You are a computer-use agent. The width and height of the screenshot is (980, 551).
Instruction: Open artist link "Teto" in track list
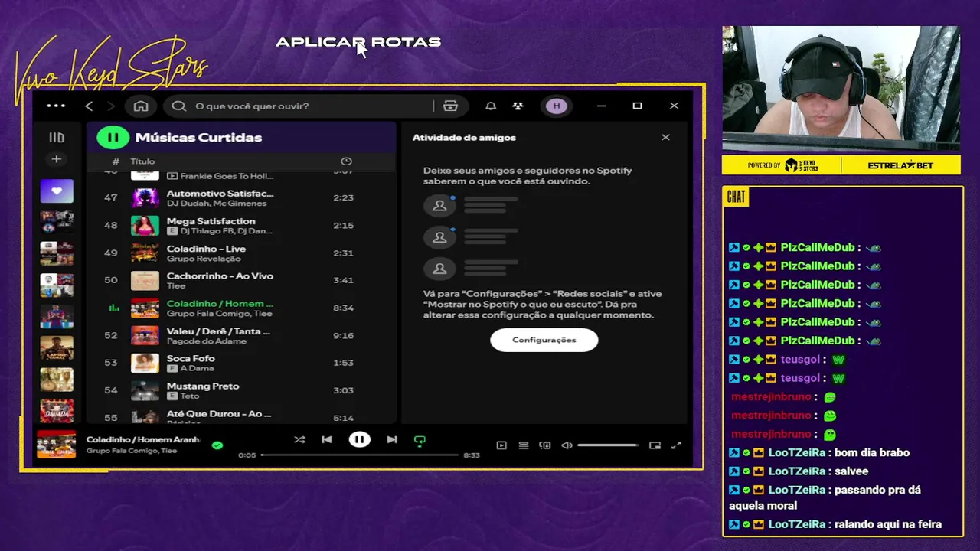coord(190,396)
